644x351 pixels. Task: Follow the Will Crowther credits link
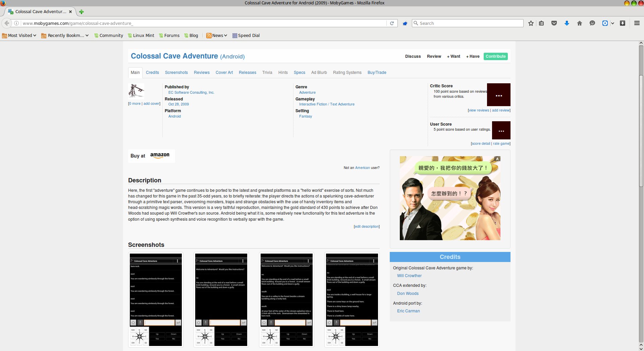[x=409, y=276]
